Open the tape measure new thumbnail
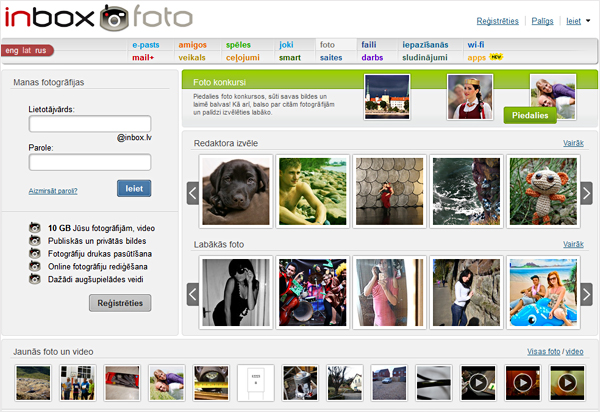Image resolution: width=600 pixels, height=412 pixels. pos(211,383)
